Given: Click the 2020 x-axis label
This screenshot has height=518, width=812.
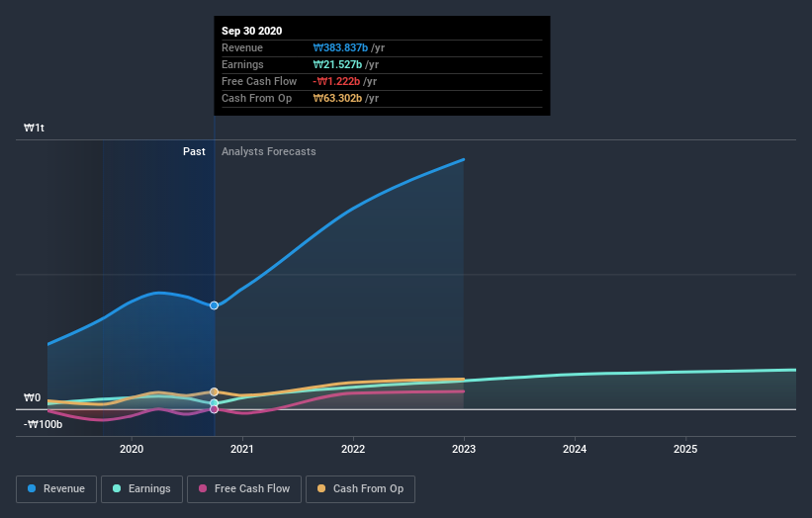Looking at the screenshot, I should point(132,449).
